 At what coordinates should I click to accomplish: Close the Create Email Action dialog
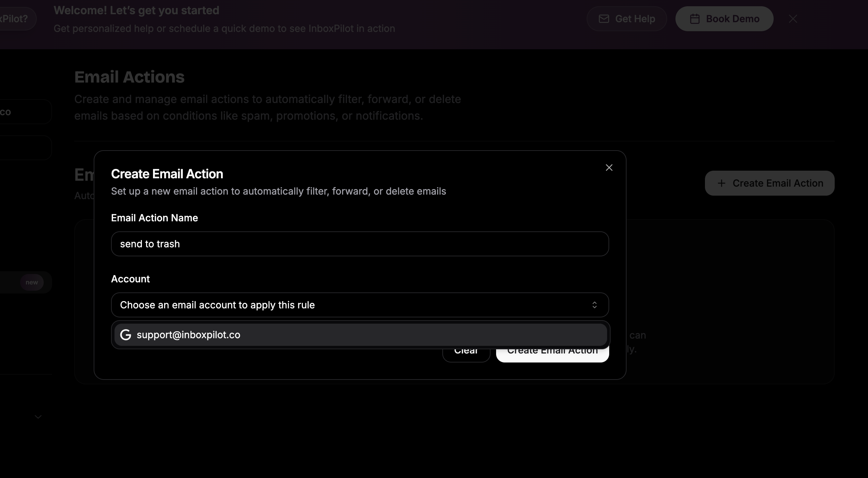(609, 168)
